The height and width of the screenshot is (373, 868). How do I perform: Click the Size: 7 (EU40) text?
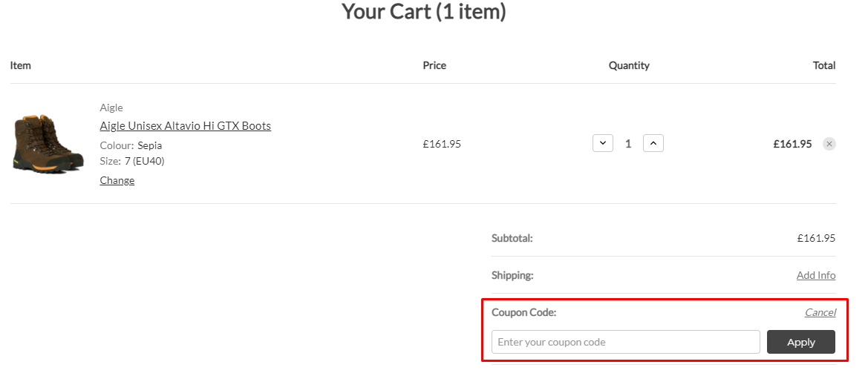tap(132, 161)
